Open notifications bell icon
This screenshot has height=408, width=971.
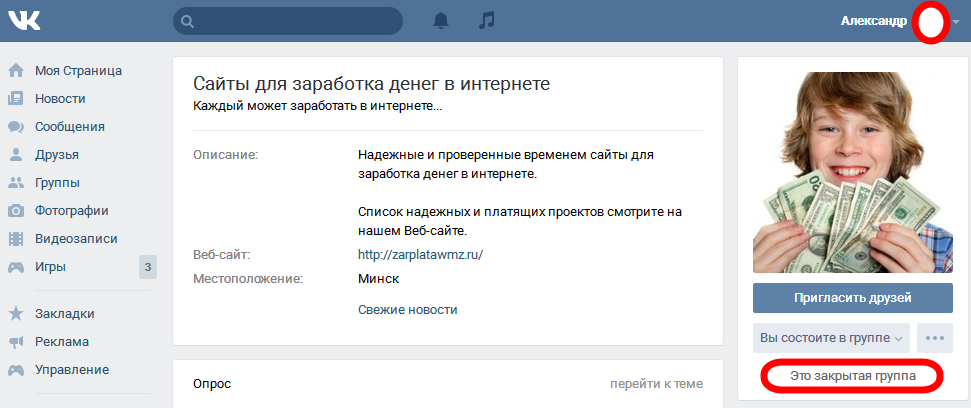[441, 21]
